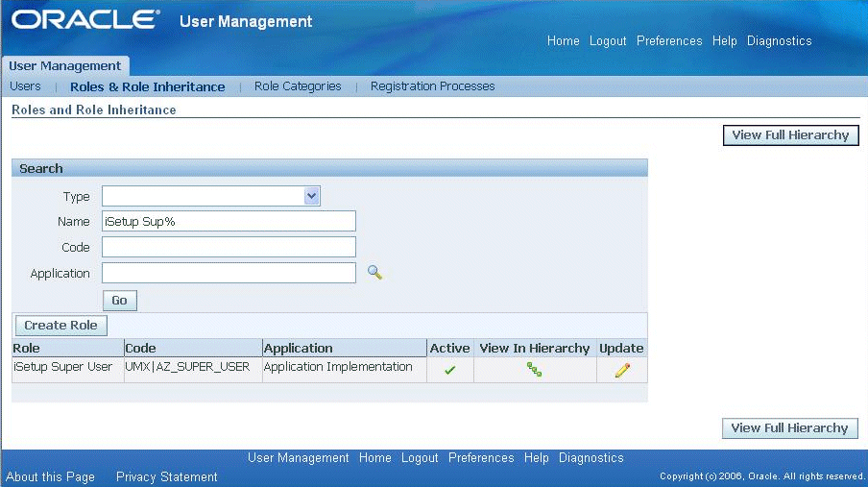868x487 pixels.
Task: Click the Application input field
Action: pos(229,273)
